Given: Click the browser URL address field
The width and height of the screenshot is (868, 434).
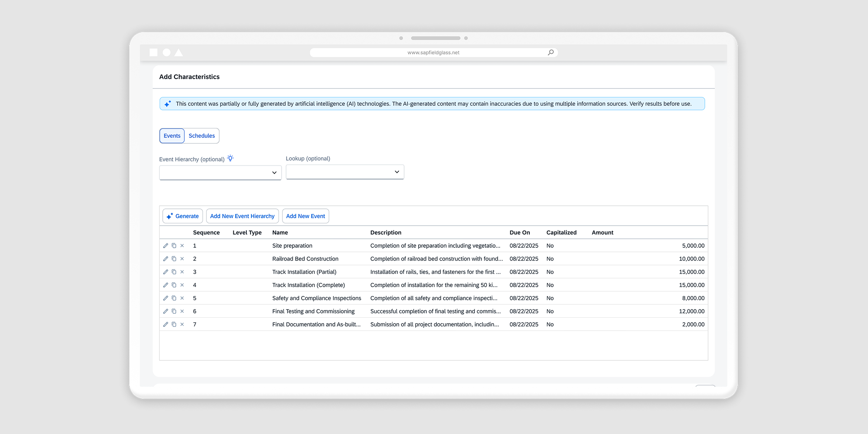Looking at the screenshot, I should [434, 52].
